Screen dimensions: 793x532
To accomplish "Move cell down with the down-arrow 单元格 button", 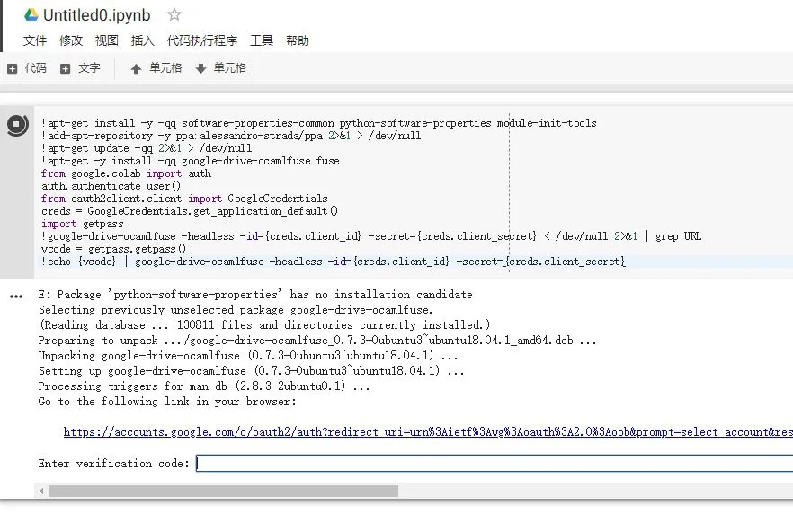I will (x=220, y=68).
